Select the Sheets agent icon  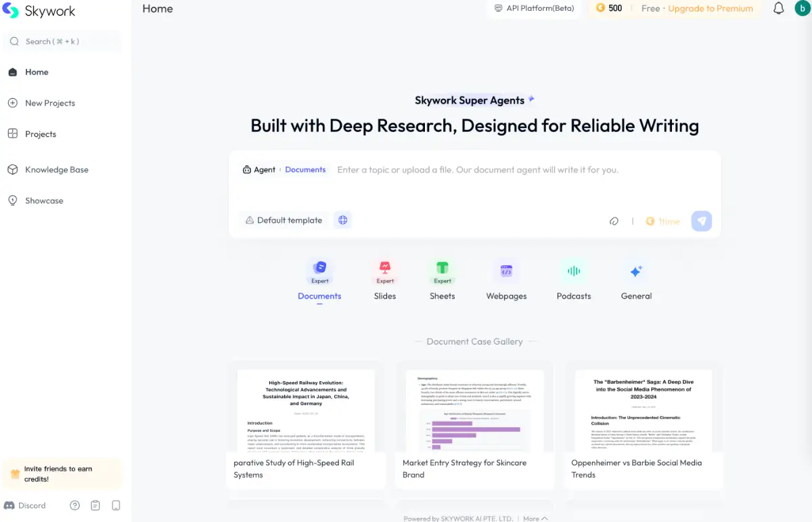click(442, 269)
